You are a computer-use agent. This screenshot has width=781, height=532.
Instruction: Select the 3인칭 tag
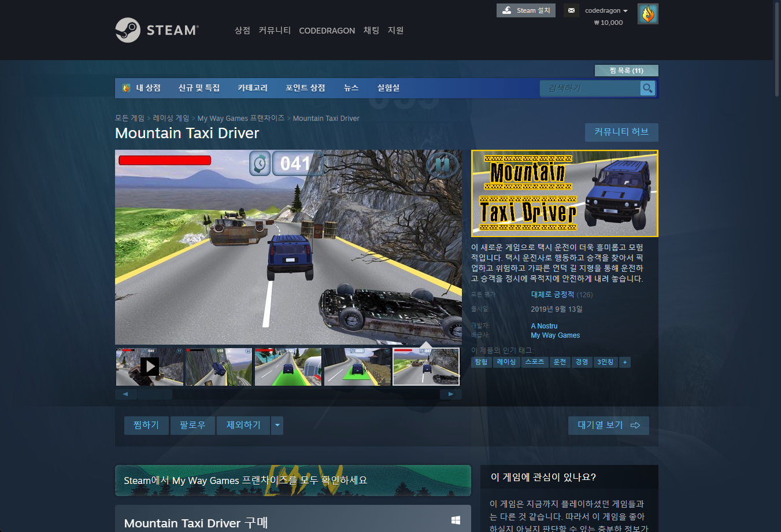tap(605, 362)
